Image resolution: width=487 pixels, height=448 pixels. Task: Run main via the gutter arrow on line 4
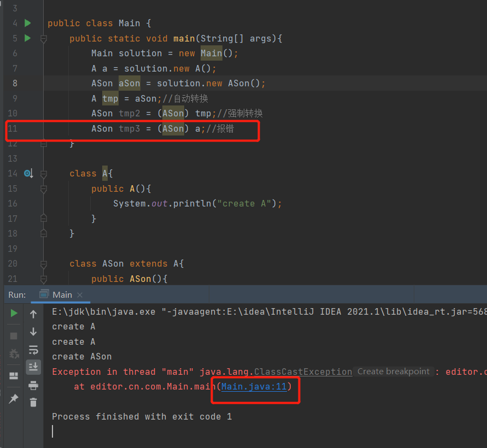tap(27, 23)
